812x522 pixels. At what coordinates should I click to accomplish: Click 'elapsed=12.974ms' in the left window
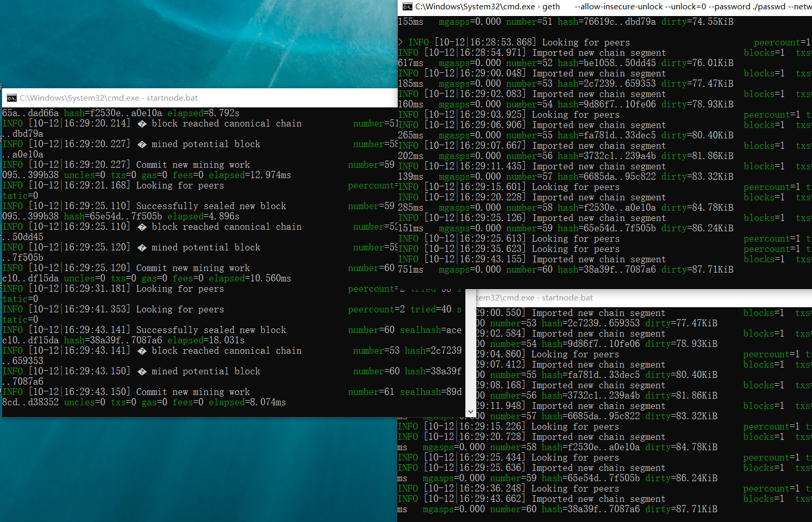tap(250, 175)
